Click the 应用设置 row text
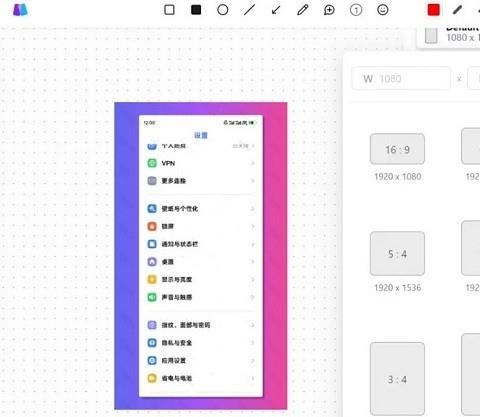This screenshot has width=480, height=417. [174, 360]
